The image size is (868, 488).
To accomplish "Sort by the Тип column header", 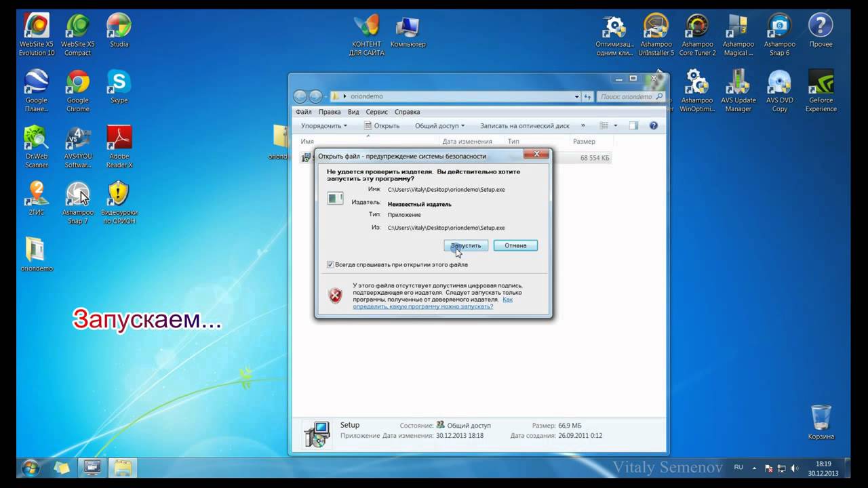I will point(513,142).
